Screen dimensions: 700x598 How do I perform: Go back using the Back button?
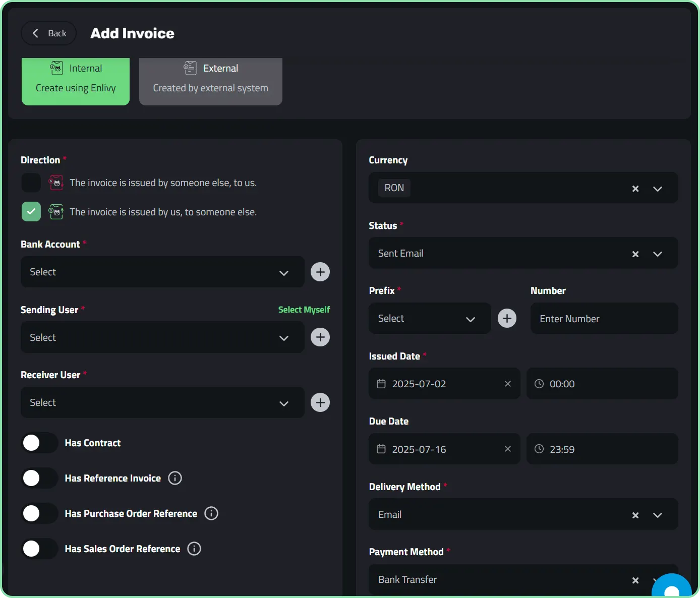pos(49,33)
